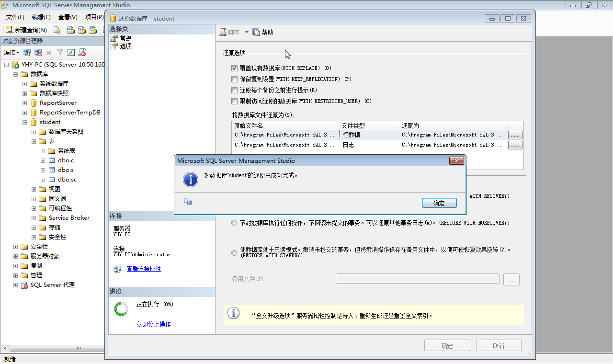The height and width of the screenshot is (364, 613).
Task: Collapse the student database node
Action: (x=24, y=122)
